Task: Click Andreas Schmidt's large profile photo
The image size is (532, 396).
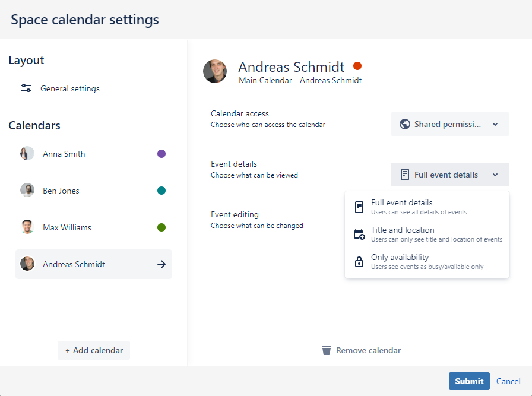Action: [215, 71]
